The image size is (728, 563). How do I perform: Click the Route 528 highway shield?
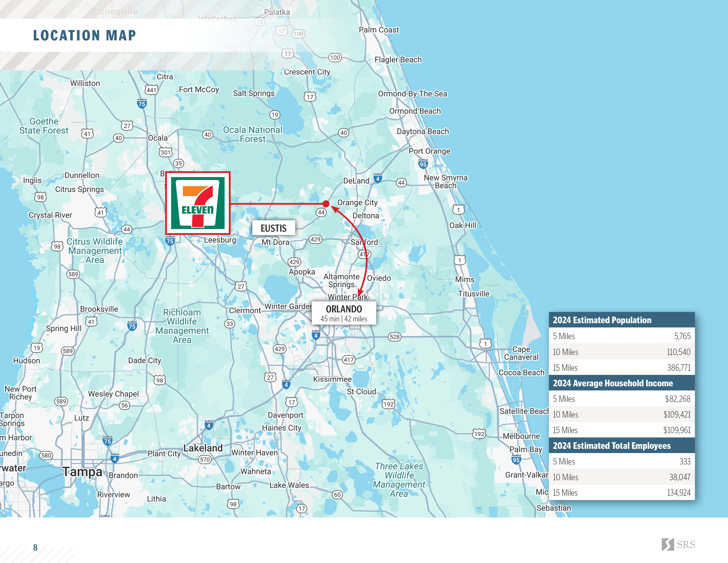click(394, 337)
